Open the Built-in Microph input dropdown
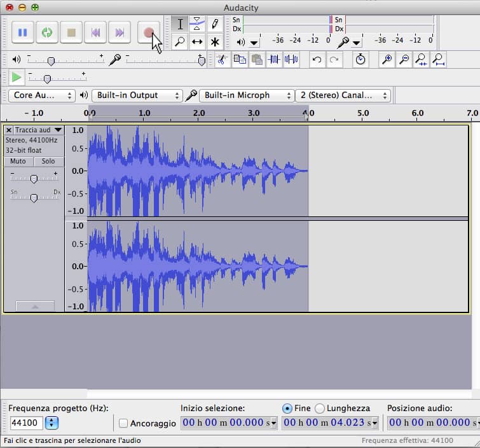Viewport: 480px width, 448px height. [247, 95]
